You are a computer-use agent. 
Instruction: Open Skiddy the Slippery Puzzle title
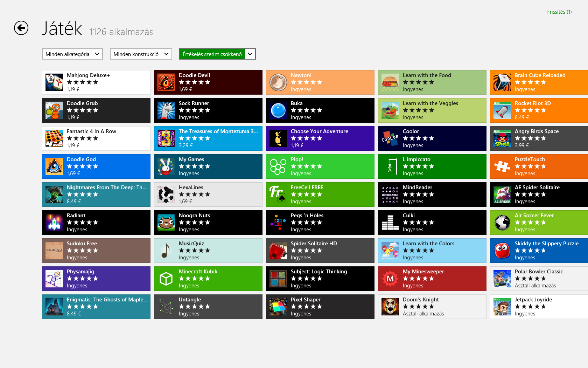(547, 244)
